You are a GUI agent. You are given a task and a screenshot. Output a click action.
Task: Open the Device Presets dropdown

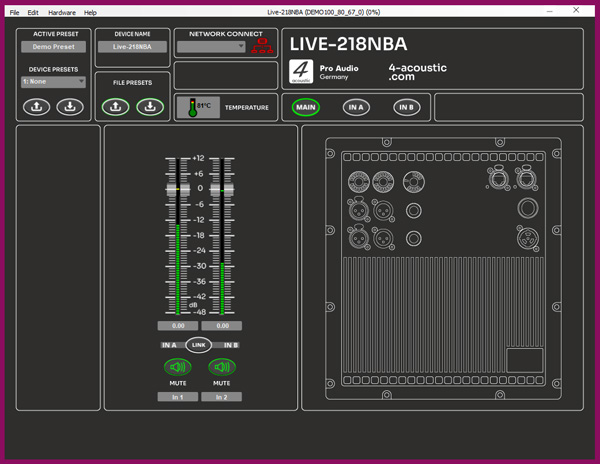[53, 82]
